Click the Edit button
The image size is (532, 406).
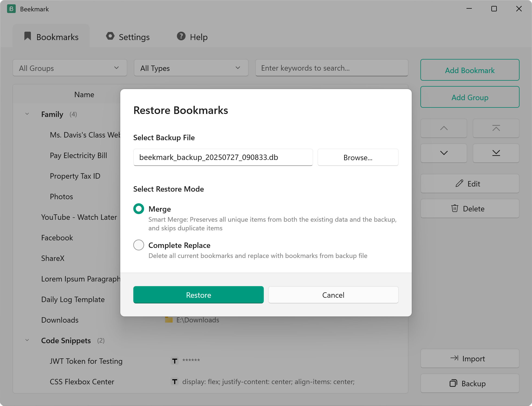point(470,184)
